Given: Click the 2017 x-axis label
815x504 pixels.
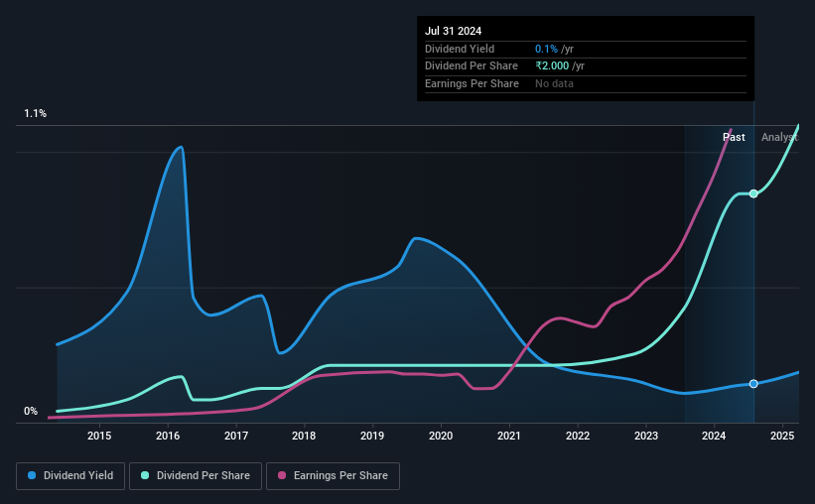Looking at the screenshot, I should pos(236,436).
